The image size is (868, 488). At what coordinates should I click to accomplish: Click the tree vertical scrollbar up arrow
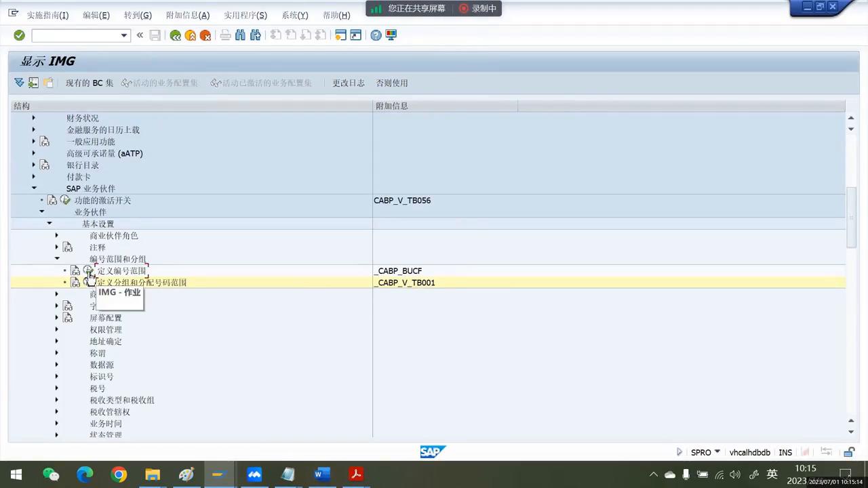click(851, 118)
